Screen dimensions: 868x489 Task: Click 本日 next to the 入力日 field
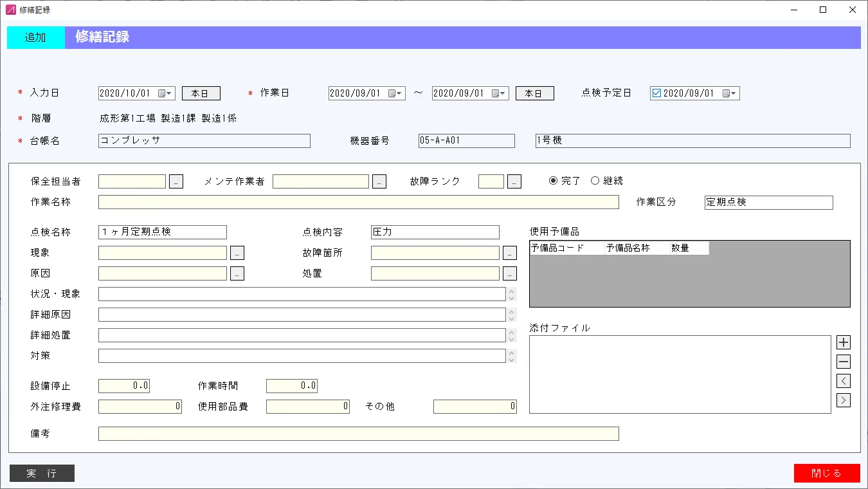(200, 93)
